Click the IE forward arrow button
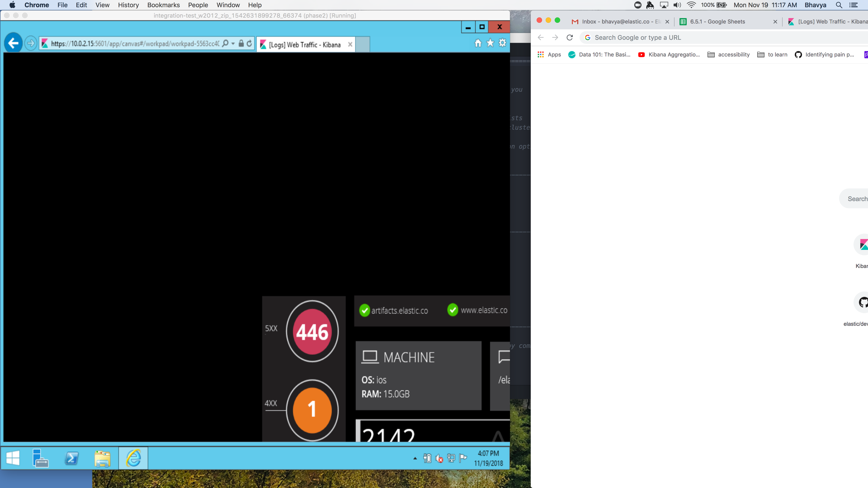The image size is (868, 488). click(30, 43)
